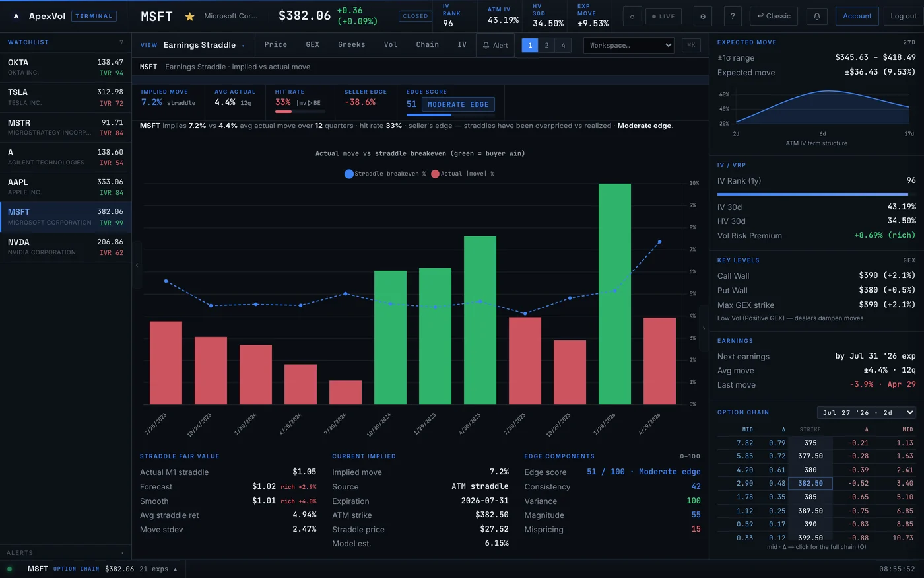The width and height of the screenshot is (924, 578).
Task: Click the 375 strike in option chain
Action: coord(810,443)
